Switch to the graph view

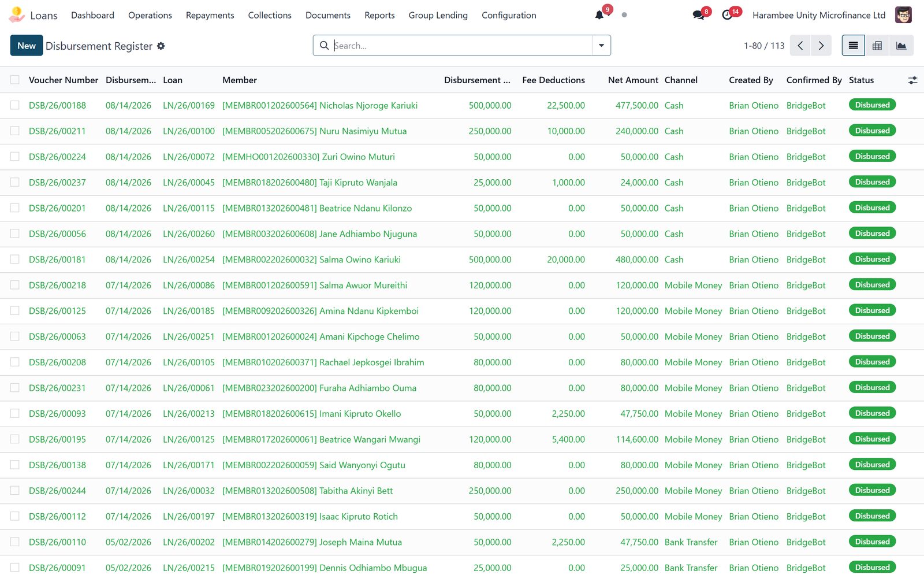tap(901, 46)
